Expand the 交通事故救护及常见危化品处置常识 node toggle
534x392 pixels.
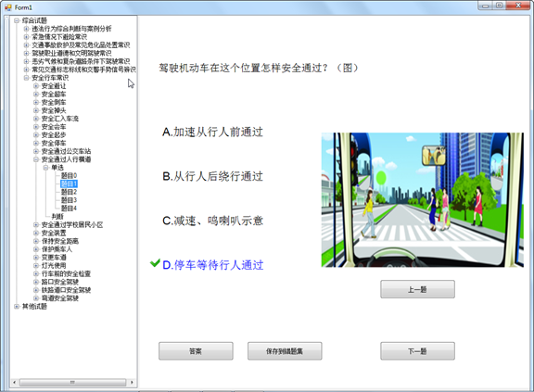coord(26,44)
